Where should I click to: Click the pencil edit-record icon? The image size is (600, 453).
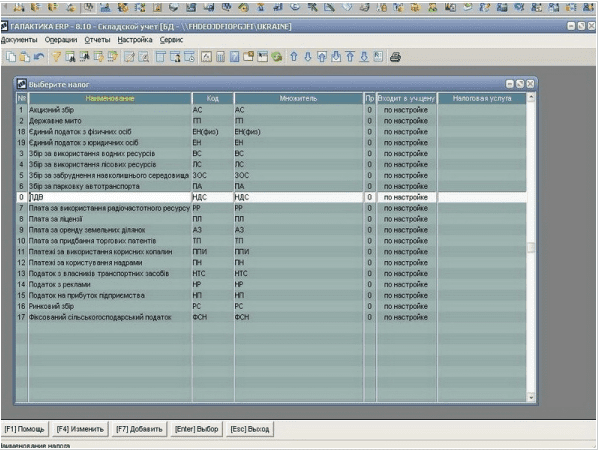[x=129, y=57]
